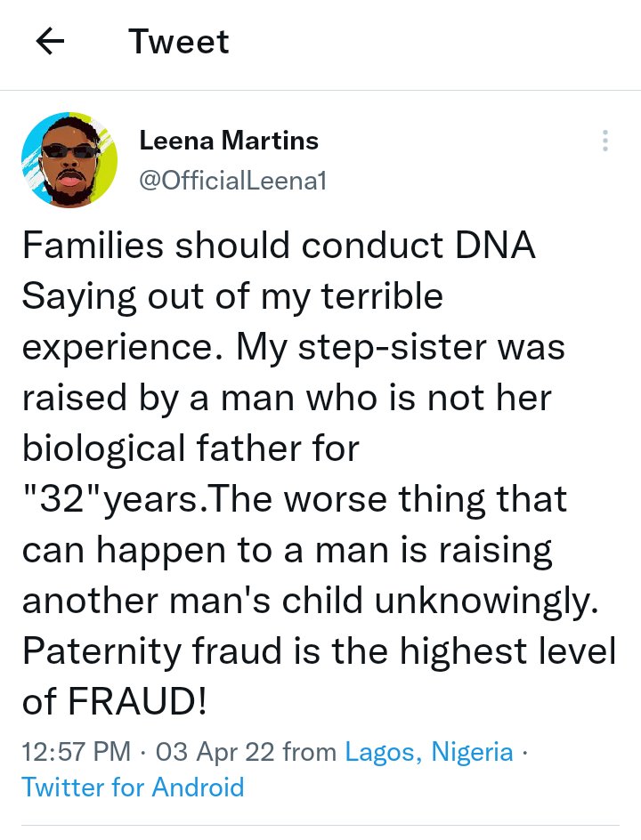Click the 12:57 PM timestamp
Screen dimensions: 641x840
click(x=76, y=751)
